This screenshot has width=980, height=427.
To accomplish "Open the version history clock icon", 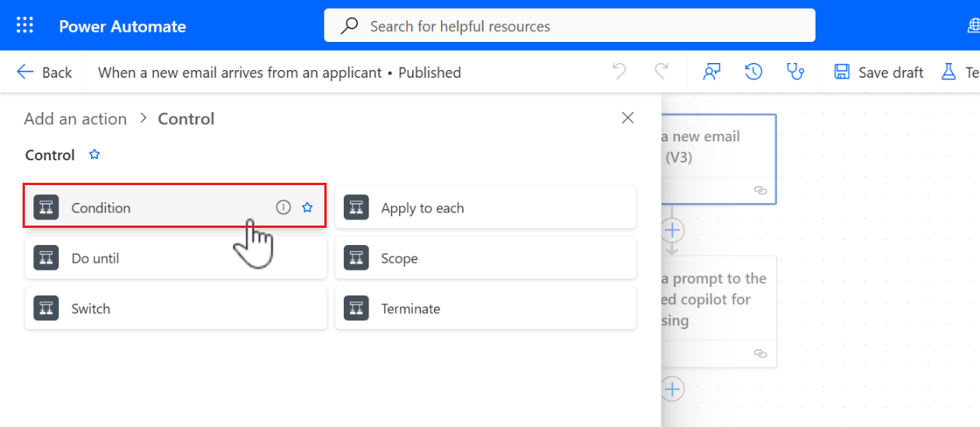I will [753, 72].
